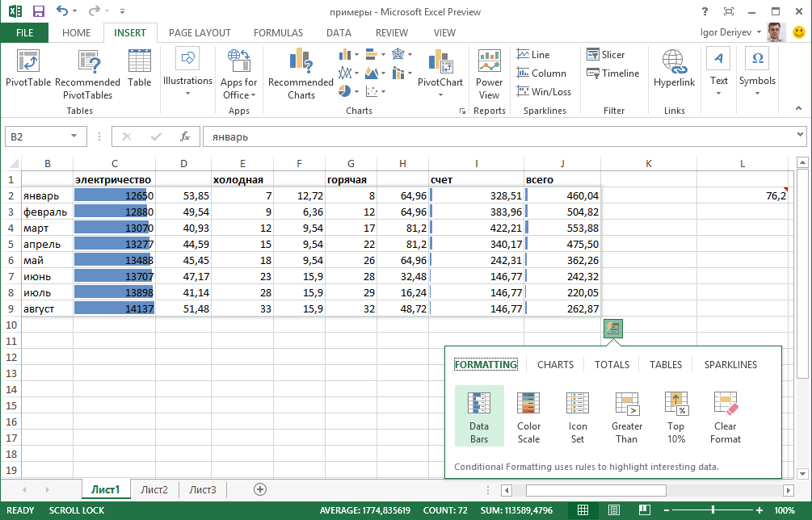Screen dimensions: 812x520
Task: Add a new sheet with plus button
Action: pyautogui.click(x=260, y=489)
